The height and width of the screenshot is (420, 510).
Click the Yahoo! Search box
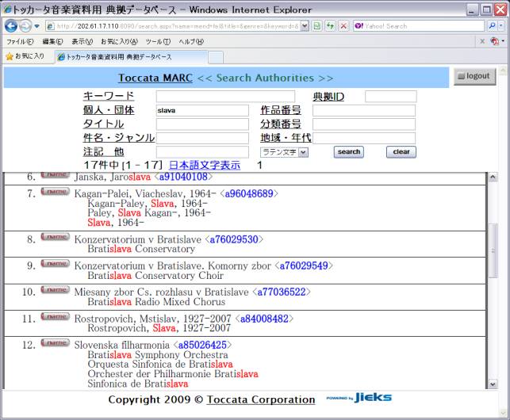pos(420,26)
